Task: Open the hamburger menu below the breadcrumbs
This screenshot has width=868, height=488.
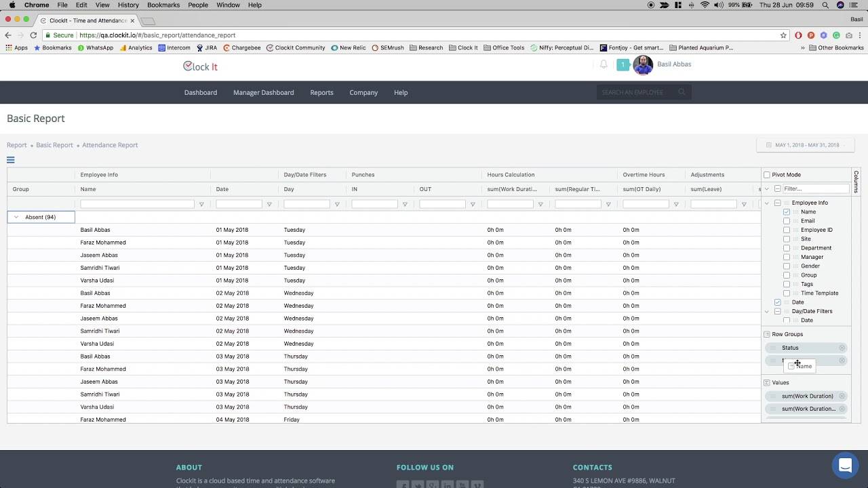Action: (x=9, y=160)
